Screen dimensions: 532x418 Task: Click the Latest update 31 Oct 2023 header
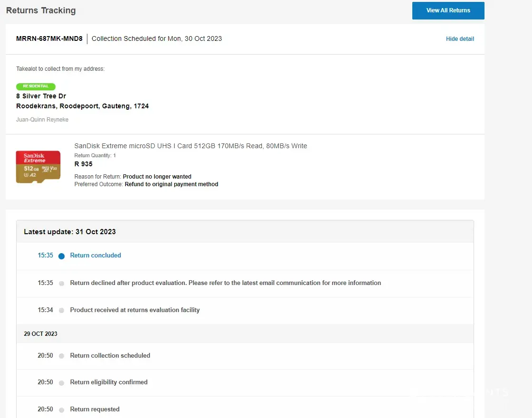pos(70,232)
